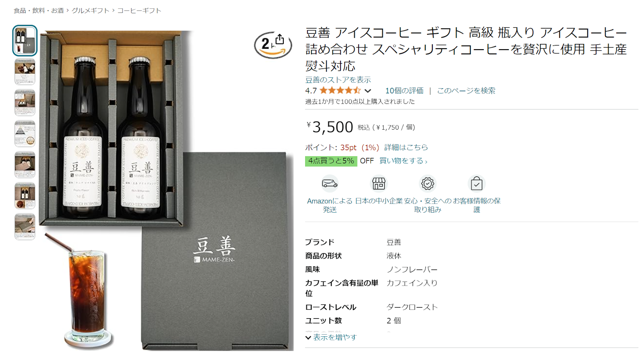Select the fourth thumbnail with pyramid chart
Viewport: 644px width, 352px height.
pyautogui.click(x=25, y=134)
